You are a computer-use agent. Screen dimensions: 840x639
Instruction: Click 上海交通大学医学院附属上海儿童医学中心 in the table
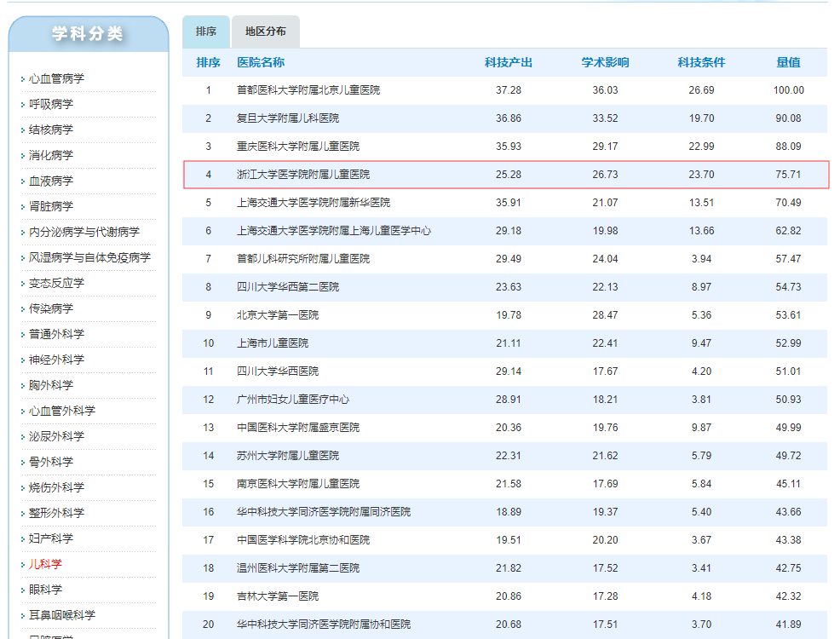[x=334, y=231]
